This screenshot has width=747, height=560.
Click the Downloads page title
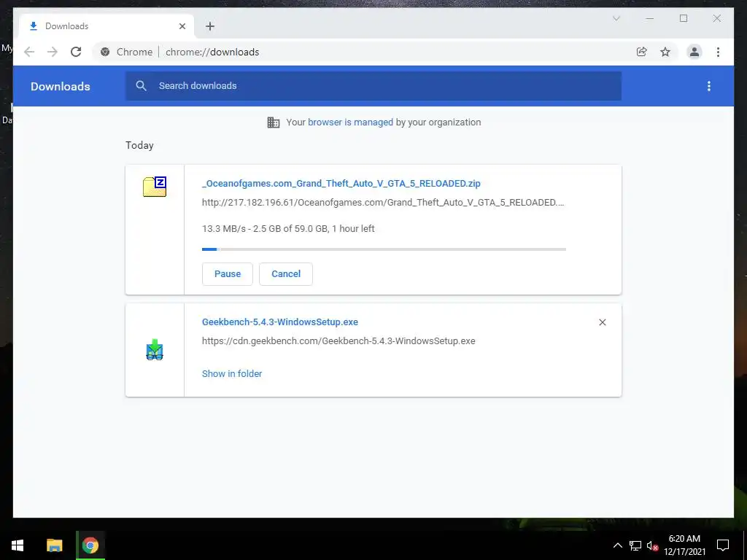[61, 86]
